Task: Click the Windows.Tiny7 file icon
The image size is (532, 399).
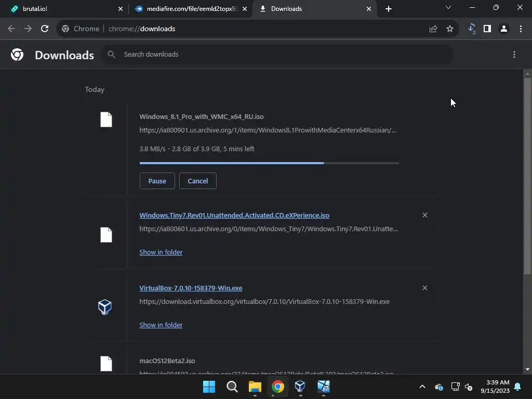Action: click(x=106, y=235)
